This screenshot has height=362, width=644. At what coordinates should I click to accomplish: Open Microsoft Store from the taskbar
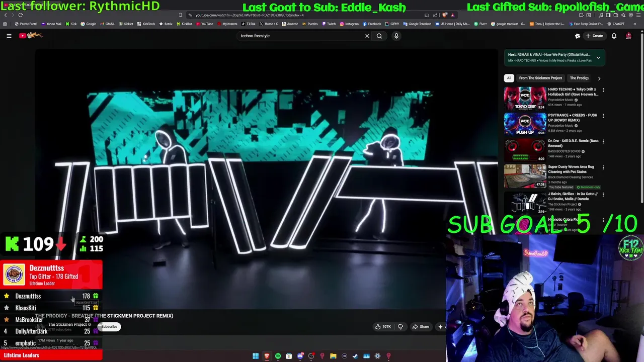point(289,356)
